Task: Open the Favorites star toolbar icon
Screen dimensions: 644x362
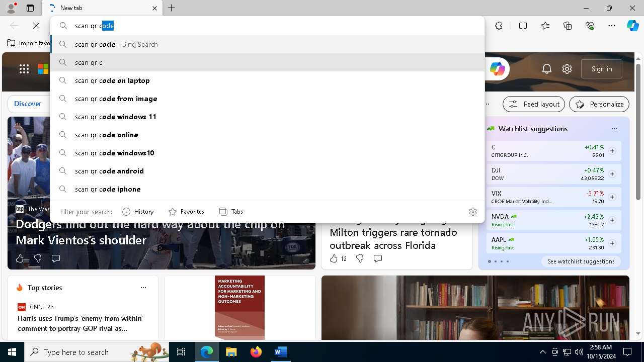Action: coord(545,26)
